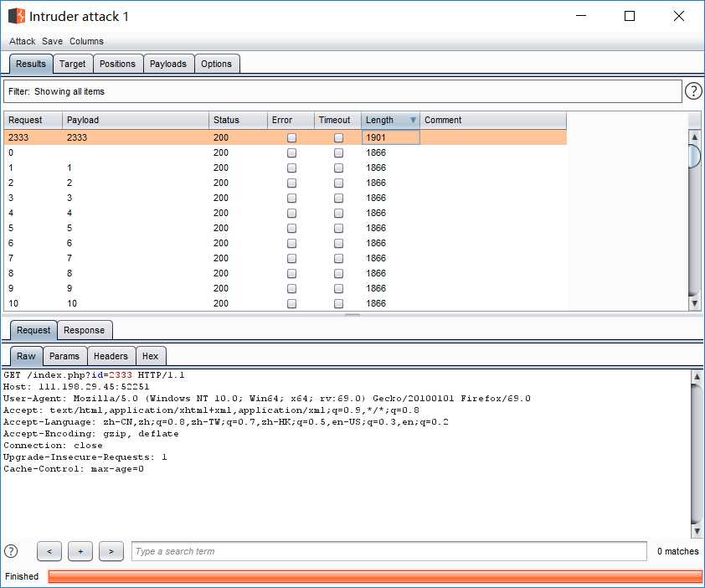Toggle Error checkbox for request 7
The height and width of the screenshot is (588, 705).
click(x=291, y=258)
